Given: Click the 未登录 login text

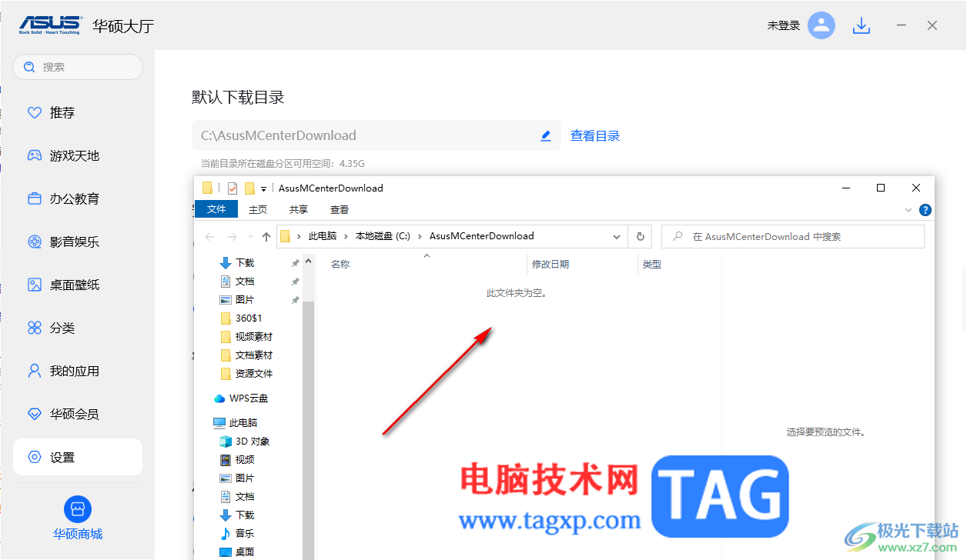Looking at the screenshot, I should (784, 25).
